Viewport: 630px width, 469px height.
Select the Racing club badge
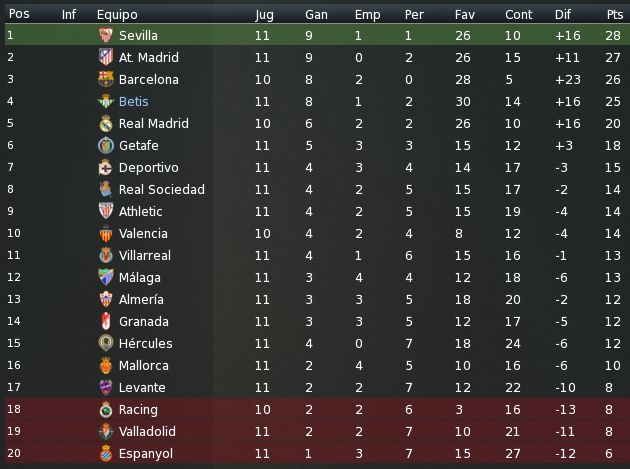[x=106, y=410]
